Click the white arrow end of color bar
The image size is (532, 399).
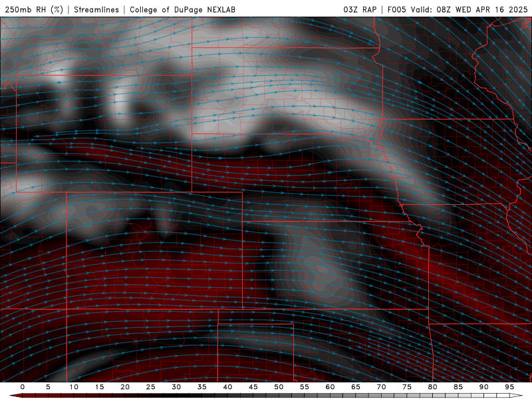[x=517, y=396]
